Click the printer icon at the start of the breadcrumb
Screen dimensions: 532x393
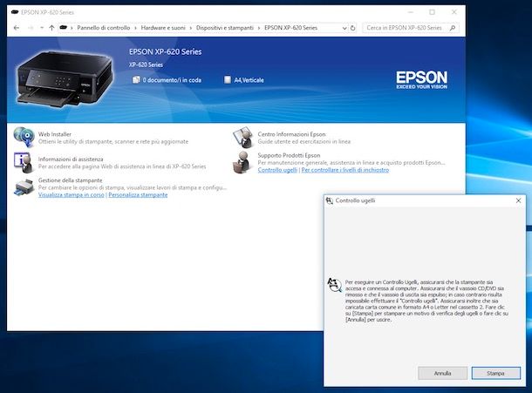coord(63,28)
